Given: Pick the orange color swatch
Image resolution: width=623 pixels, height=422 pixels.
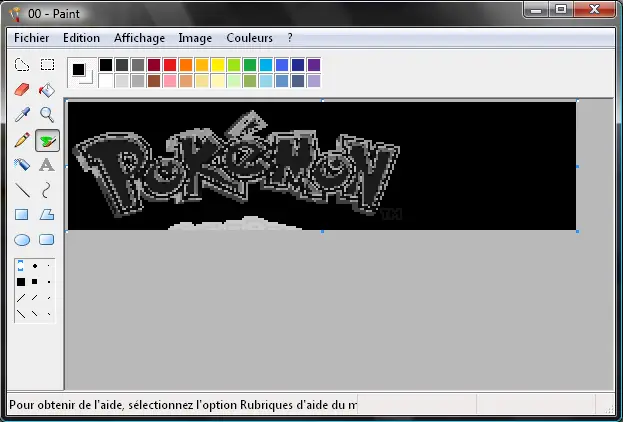Looking at the screenshot, I should 186,65.
